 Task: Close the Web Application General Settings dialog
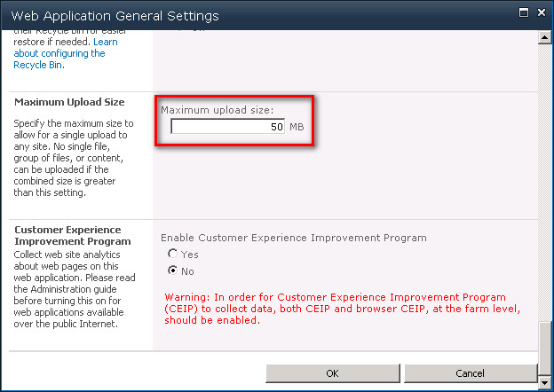[x=541, y=14]
